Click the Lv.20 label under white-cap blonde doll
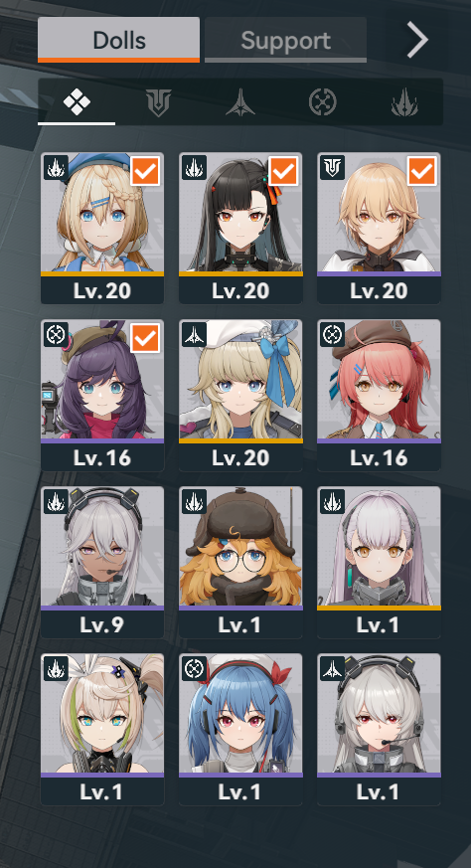Screen dimensions: 471x868 pyautogui.click(x=240, y=457)
